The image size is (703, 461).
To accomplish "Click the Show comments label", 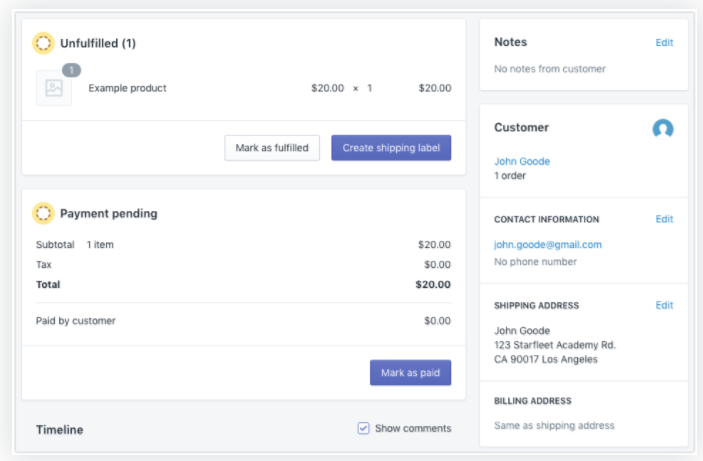I will pos(413,428).
